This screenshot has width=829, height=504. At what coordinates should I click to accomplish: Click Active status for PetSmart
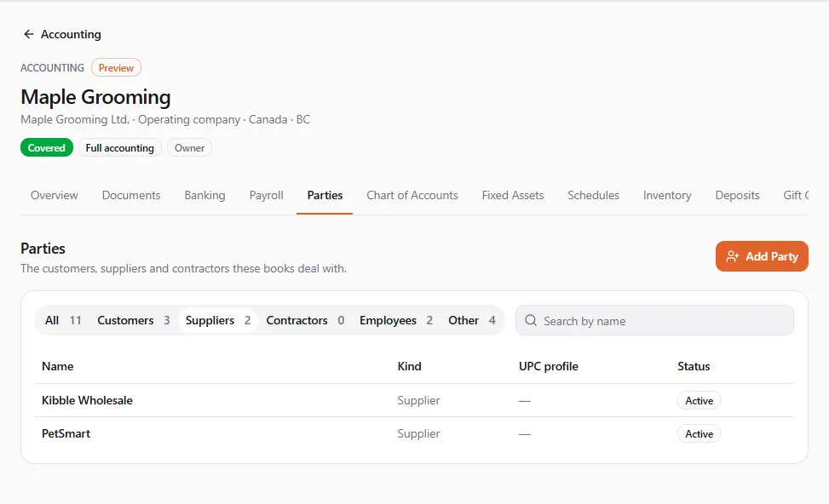[699, 433]
